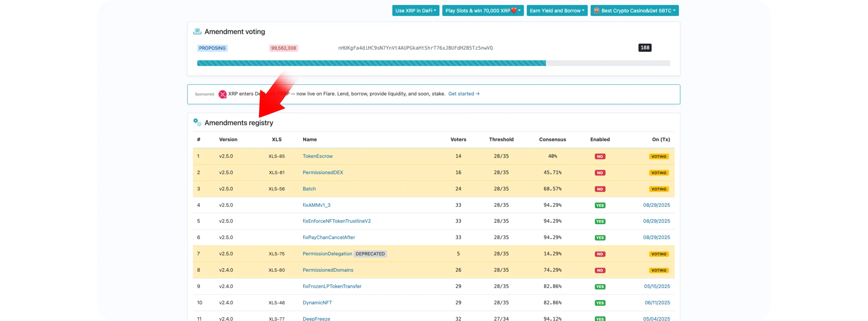Click the PROPOSING status badge
Screen dimensions: 868x321
point(212,48)
